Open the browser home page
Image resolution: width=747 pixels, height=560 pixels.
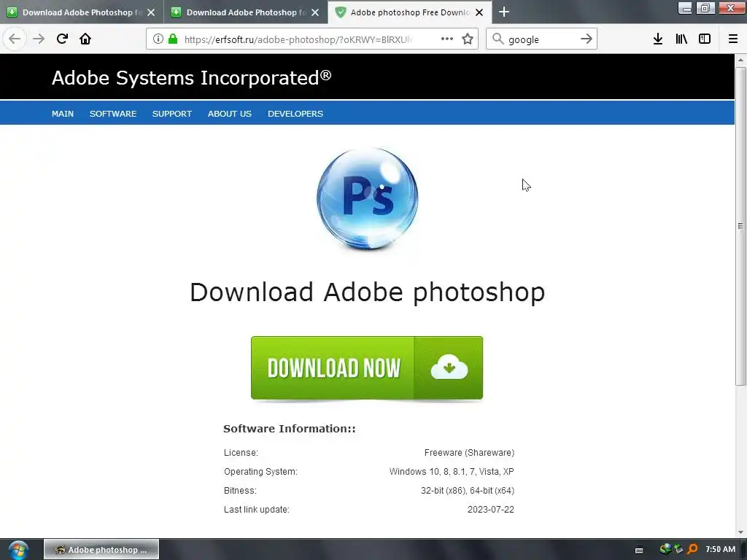[85, 39]
